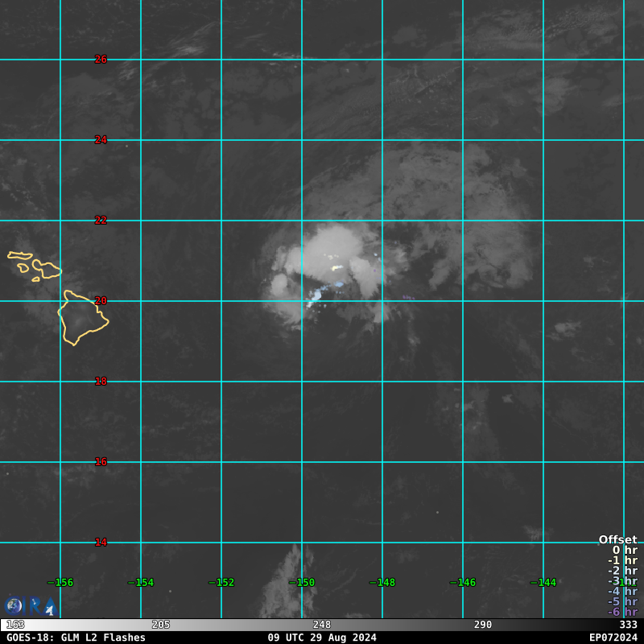Click the -156 longitude label
The height and width of the screenshot is (644, 644).
(60, 583)
